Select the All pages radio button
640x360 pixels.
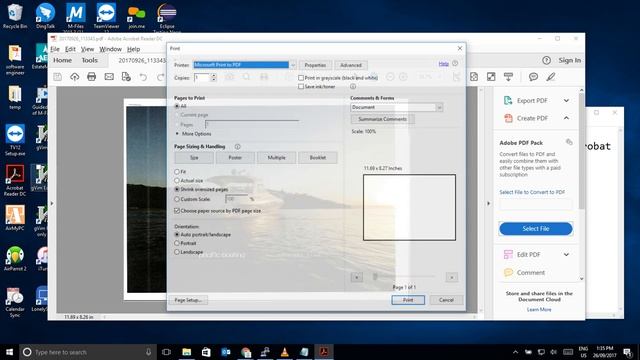click(x=177, y=106)
